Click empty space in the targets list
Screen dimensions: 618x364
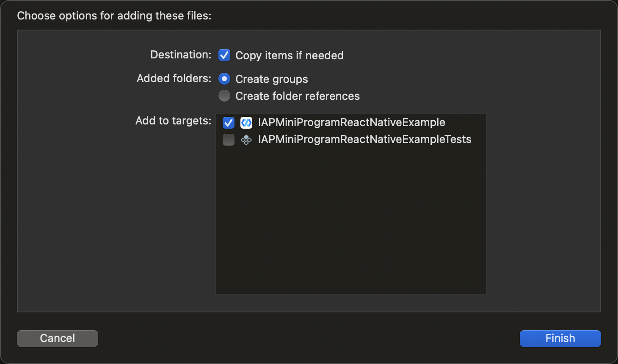click(x=350, y=220)
